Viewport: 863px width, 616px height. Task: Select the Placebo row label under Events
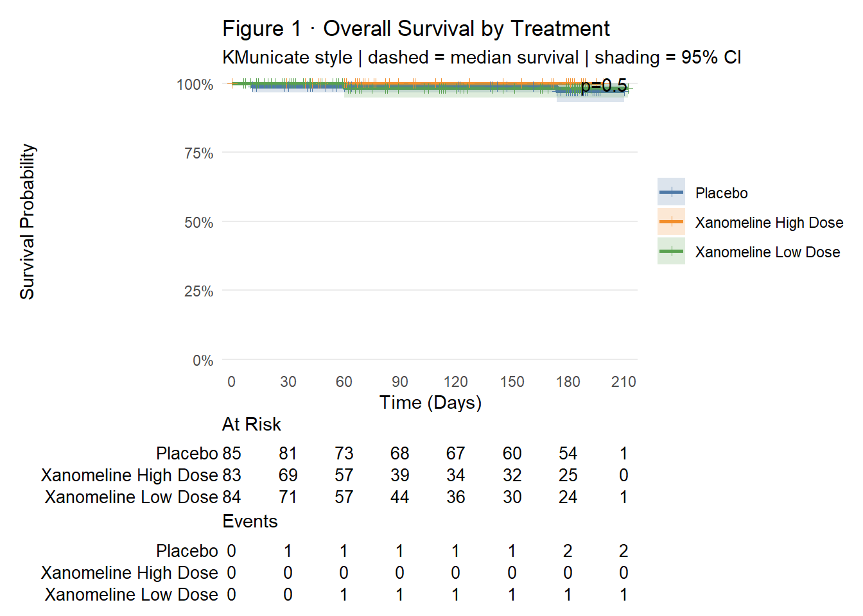[x=187, y=551]
